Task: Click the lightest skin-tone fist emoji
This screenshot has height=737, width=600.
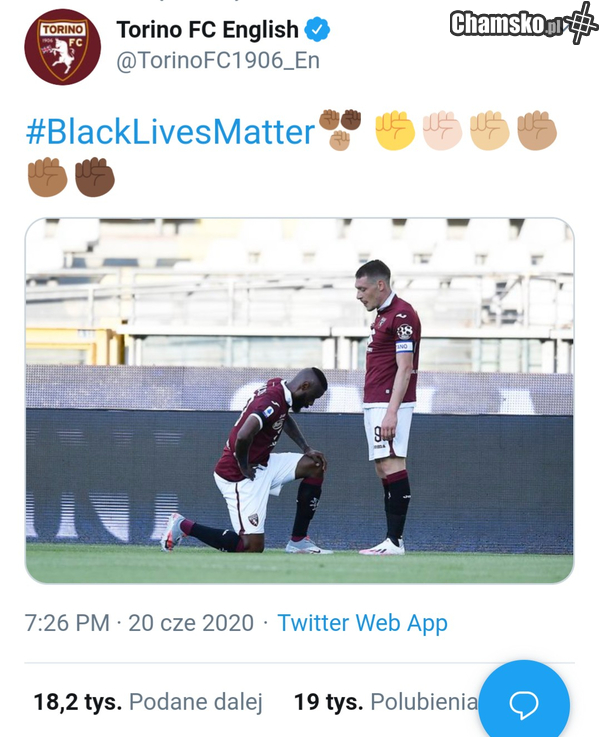Action: pos(442,131)
